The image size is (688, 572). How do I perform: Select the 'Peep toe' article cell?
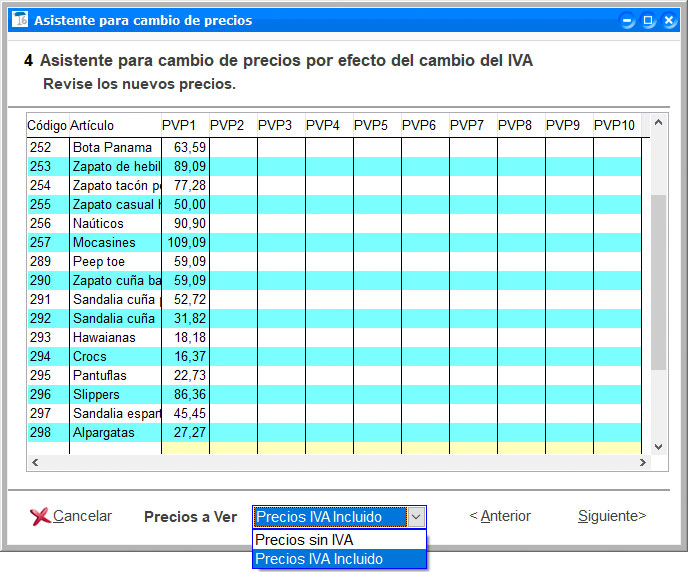coord(115,261)
